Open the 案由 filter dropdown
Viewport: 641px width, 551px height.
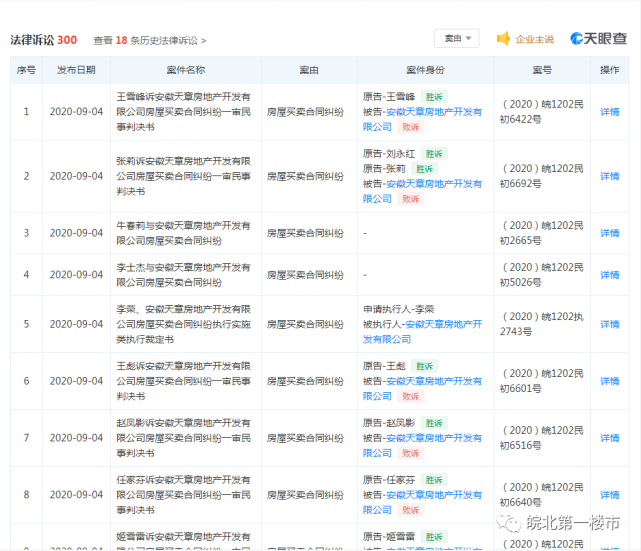pos(457,38)
